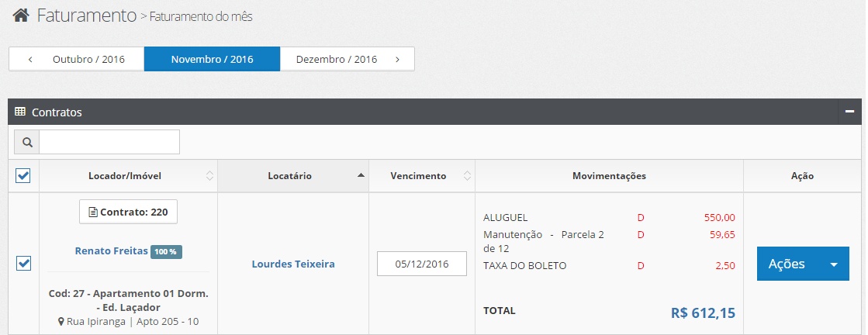Sort by Locador/Imóvel column arrows
This screenshot has width=868, height=335.
click(209, 176)
